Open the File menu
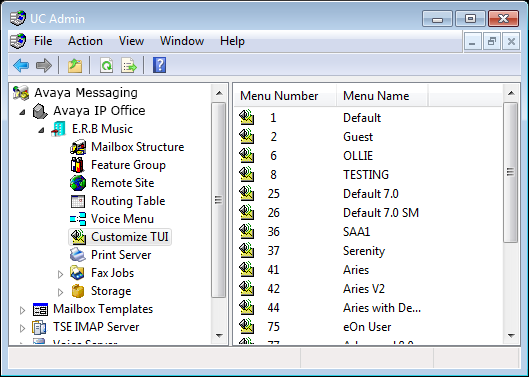The width and height of the screenshot is (529, 377). click(x=43, y=41)
